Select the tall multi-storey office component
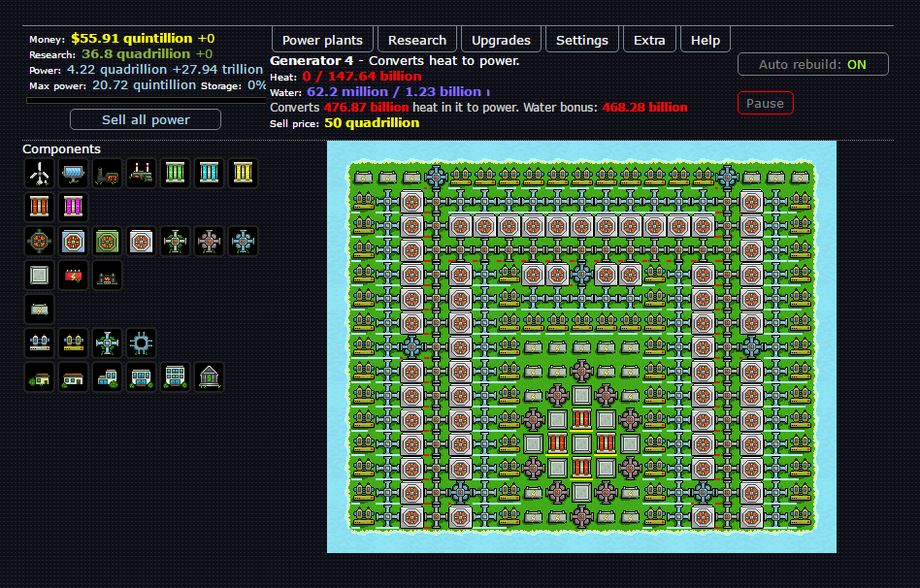The height and width of the screenshot is (588, 920). click(176, 377)
